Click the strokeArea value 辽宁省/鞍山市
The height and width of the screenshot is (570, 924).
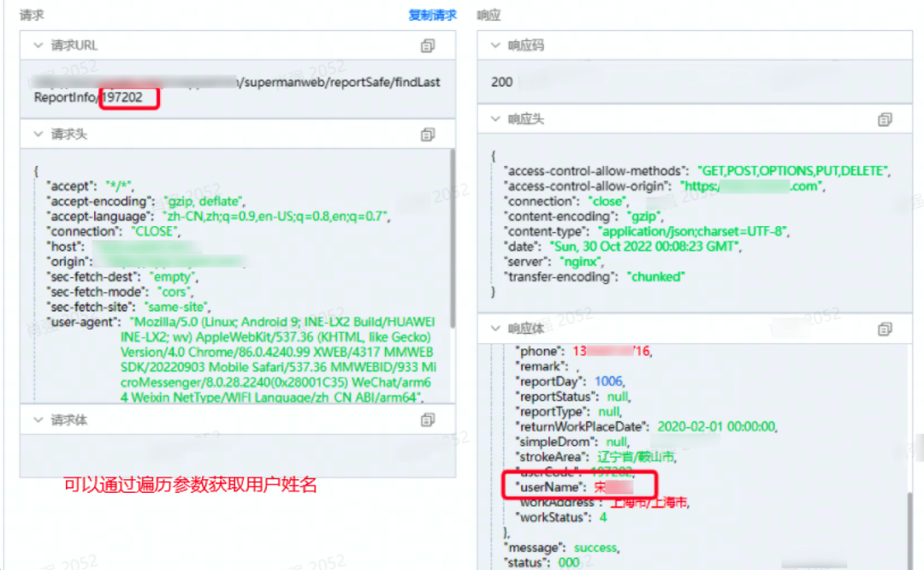[x=635, y=457]
